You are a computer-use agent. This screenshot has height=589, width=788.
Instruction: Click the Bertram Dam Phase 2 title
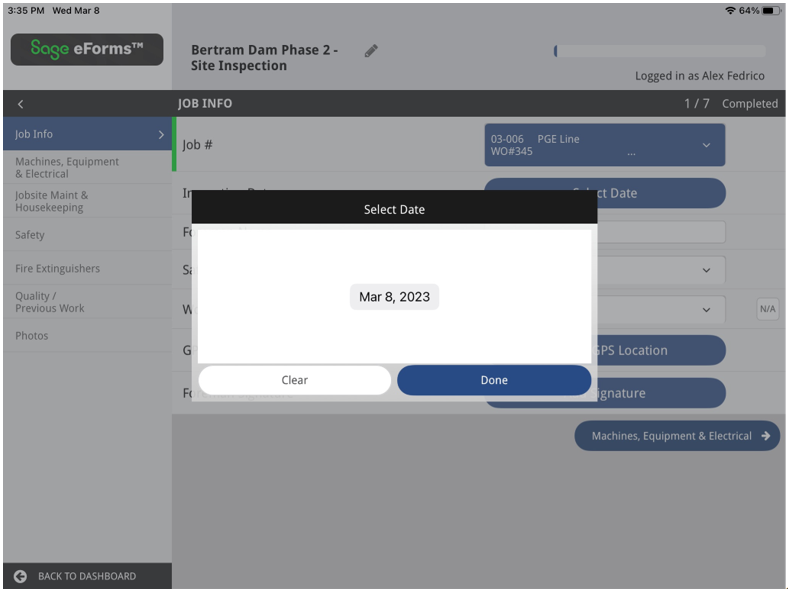pyautogui.click(x=264, y=57)
